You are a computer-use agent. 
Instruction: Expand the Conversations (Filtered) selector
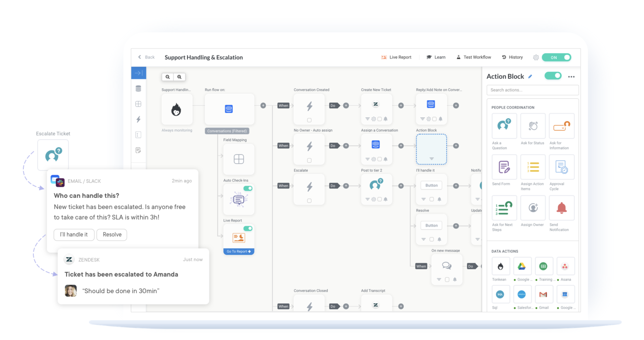227,131
